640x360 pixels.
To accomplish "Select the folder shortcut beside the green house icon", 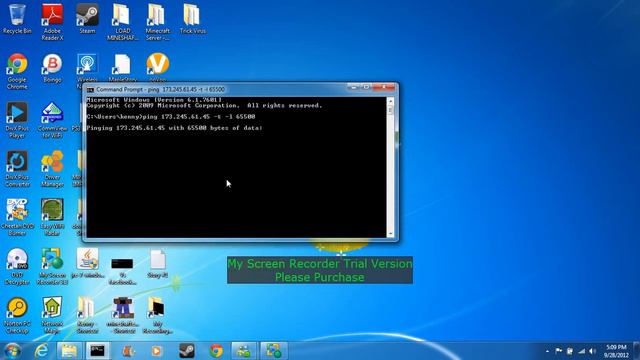I will click(87, 316).
